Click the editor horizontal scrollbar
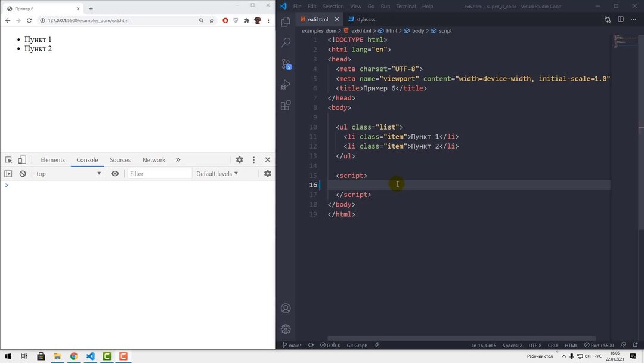 click(x=461, y=339)
